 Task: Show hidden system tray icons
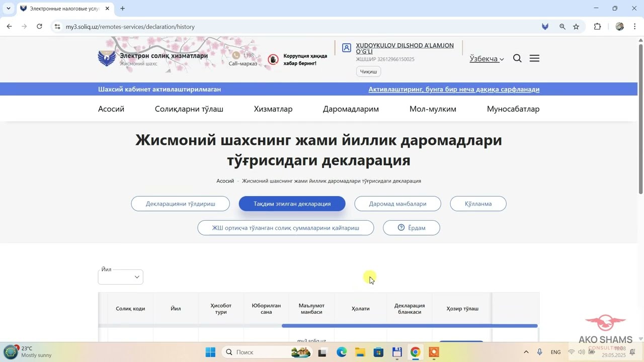click(526, 352)
